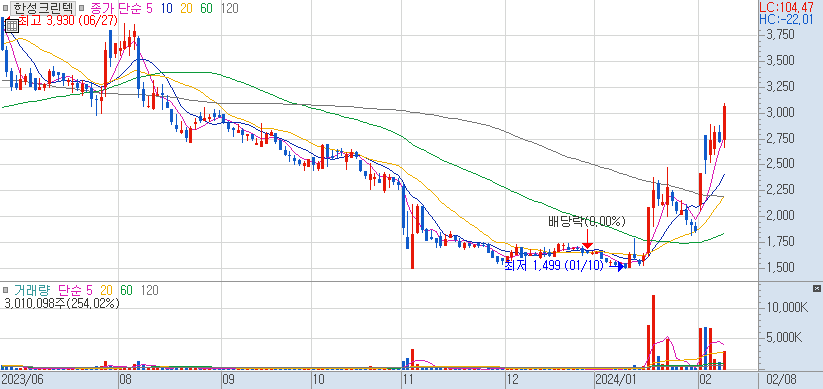This screenshot has height=389, width=823.
Task: Click square marker before 거래량 legend
Action: coord(6,290)
